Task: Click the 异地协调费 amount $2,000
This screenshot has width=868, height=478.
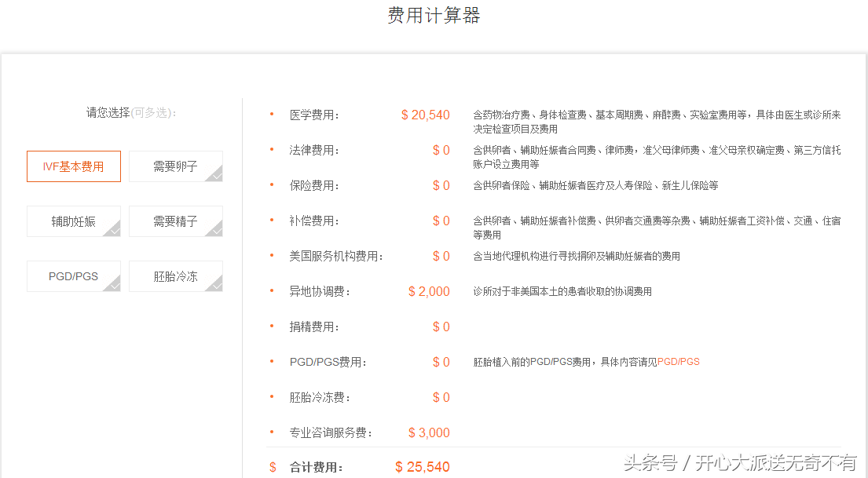Action: 429,291
